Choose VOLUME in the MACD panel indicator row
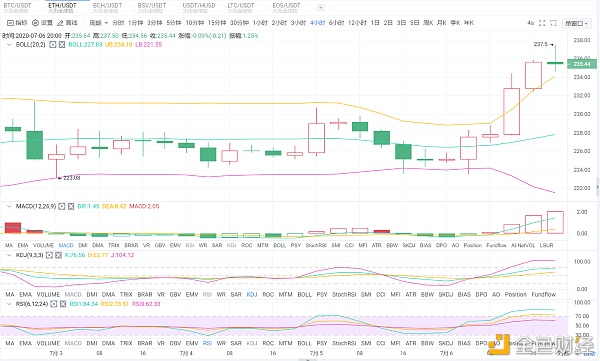Image resolution: width=600 pixels, height=361 pixels. point(43,245)
